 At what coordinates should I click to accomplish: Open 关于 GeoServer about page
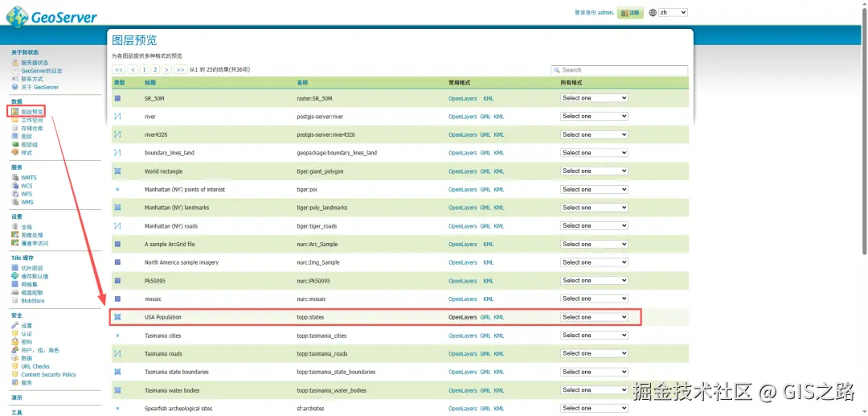(x=39, y=87)
